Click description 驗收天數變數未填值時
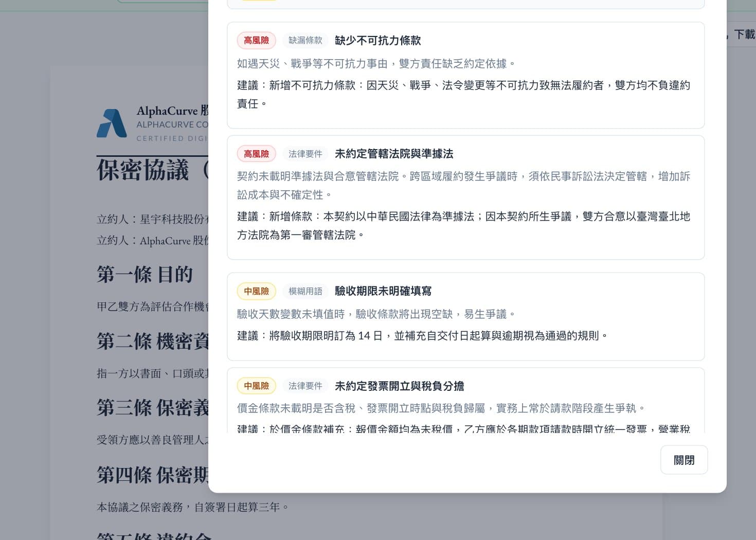Screen dimensions: 756x540 click(376, 314)
